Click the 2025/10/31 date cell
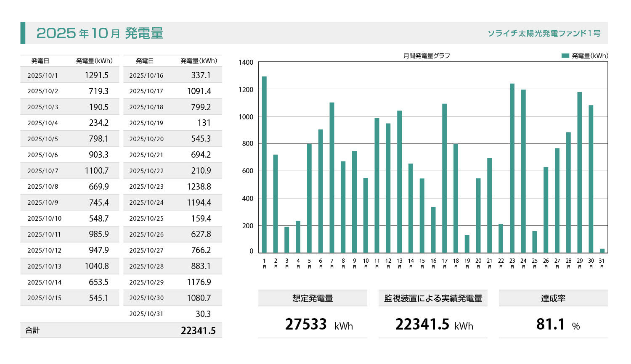Viewport: 631px width, 364px height. (x=146, y=314)
